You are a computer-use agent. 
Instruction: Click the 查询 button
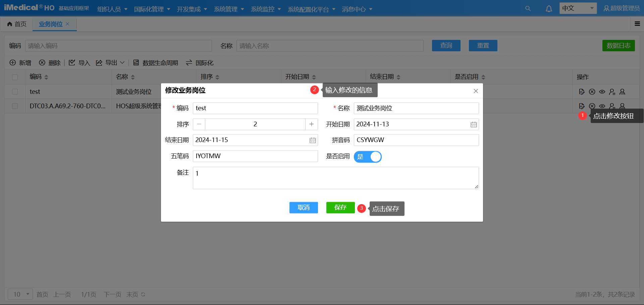[446, 45]
